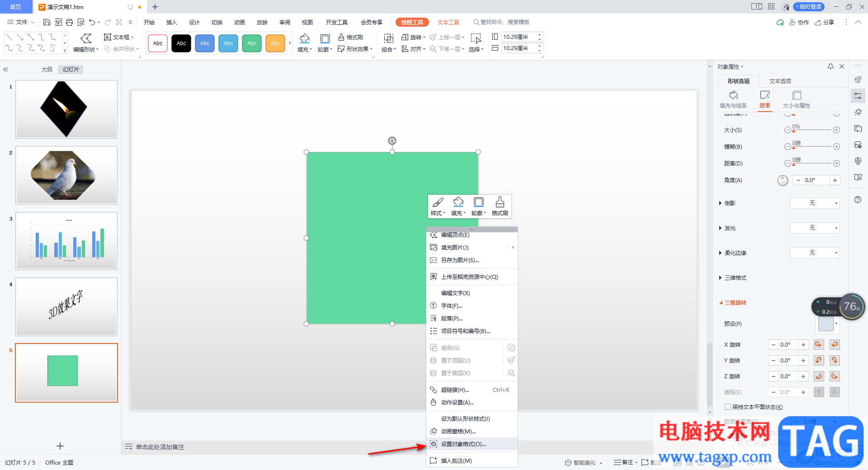Image resolution: width=868 pixels, height=470 pixels.
Task: Switch to Text Tools (文本工具) tab
Action: [x=448, y=22]
